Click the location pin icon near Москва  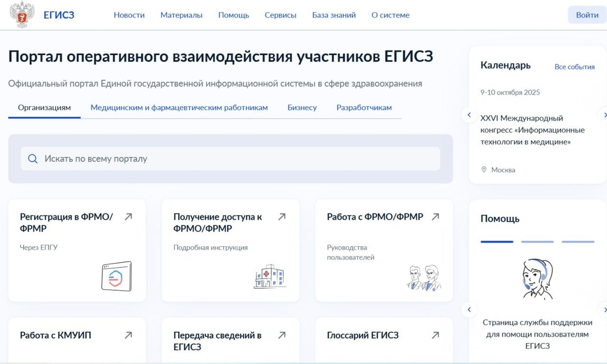coord(484,170)
